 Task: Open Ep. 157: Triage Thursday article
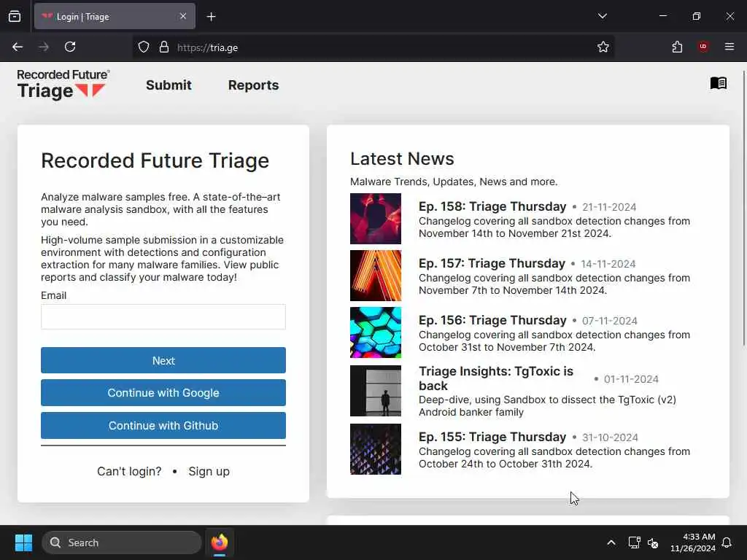[x=492, y=263]
